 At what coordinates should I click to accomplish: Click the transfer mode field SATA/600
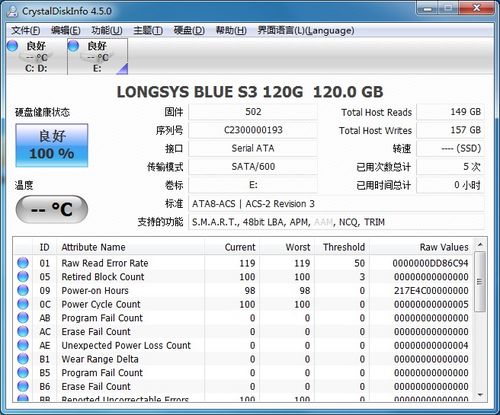(x=253, y=166)
